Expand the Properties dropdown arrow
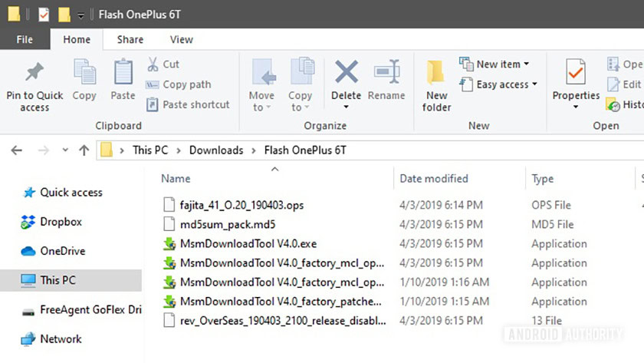 point(576,107)
